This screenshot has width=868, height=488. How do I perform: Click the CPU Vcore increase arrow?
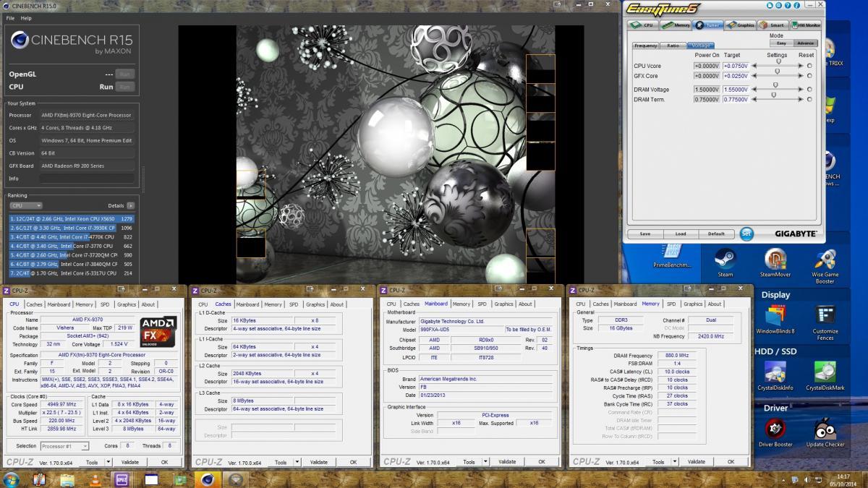(801, 66)
